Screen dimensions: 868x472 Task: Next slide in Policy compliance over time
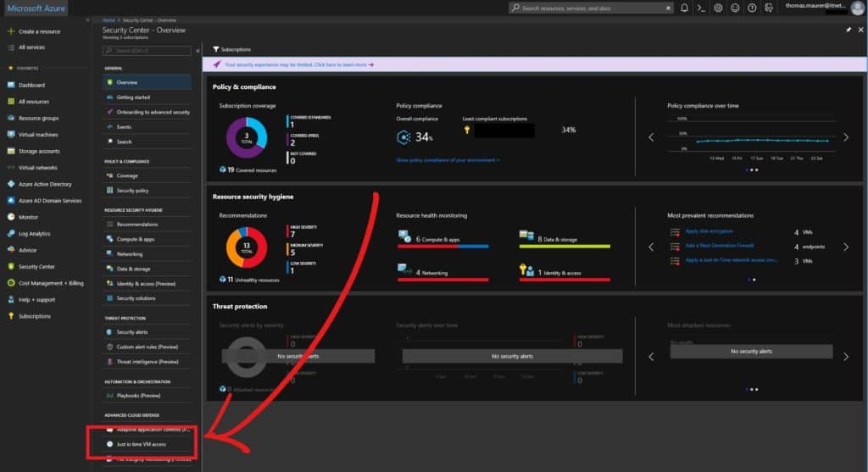click(x=846, y=137)
